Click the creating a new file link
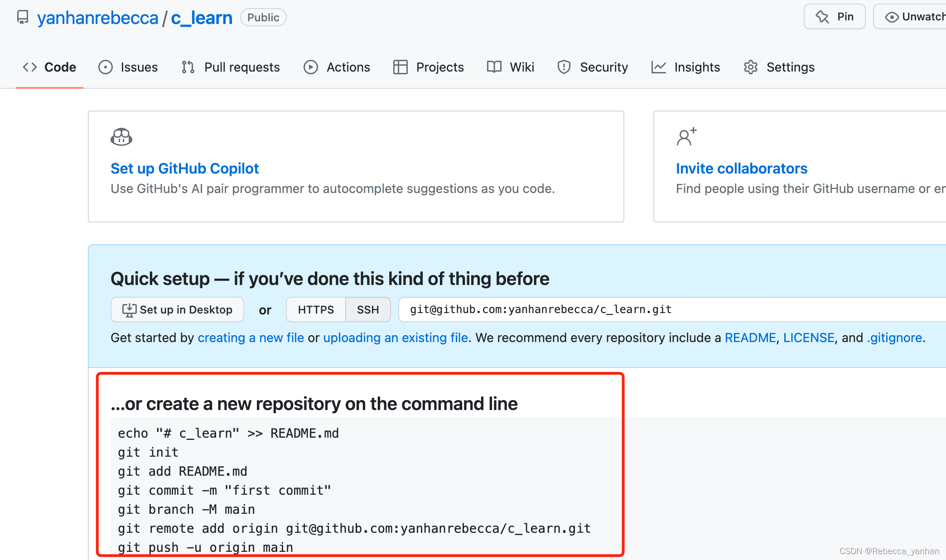This screenshot has height=560, width=946. click(x=251, y=338)
